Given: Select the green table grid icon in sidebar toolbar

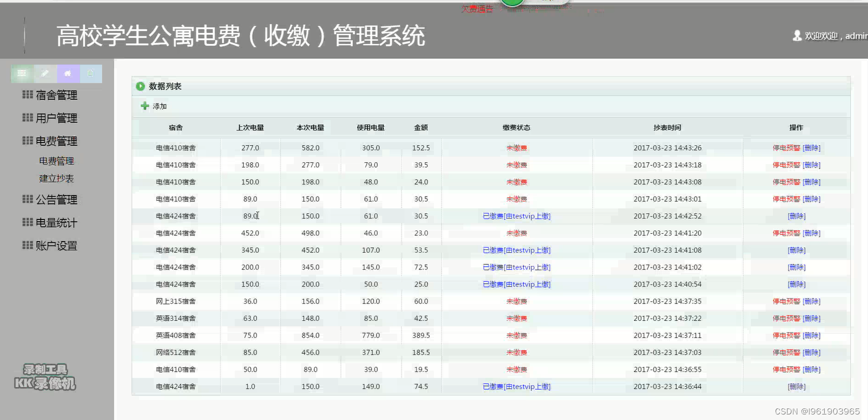Looking at the screenshot, I should coord(22,73).
